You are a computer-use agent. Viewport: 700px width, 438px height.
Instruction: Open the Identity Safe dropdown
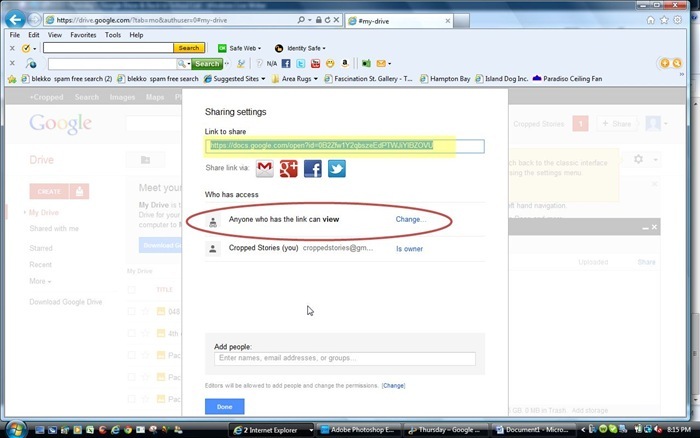pos(324,48)
